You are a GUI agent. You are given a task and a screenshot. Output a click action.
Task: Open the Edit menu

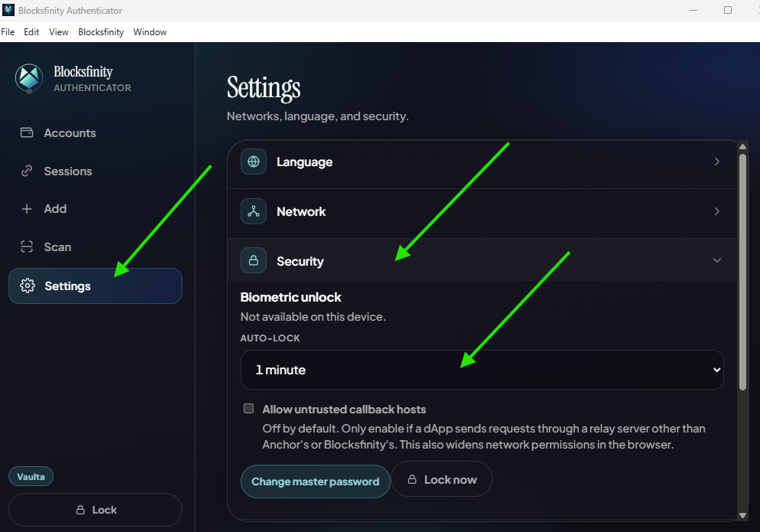coord(31,32)
